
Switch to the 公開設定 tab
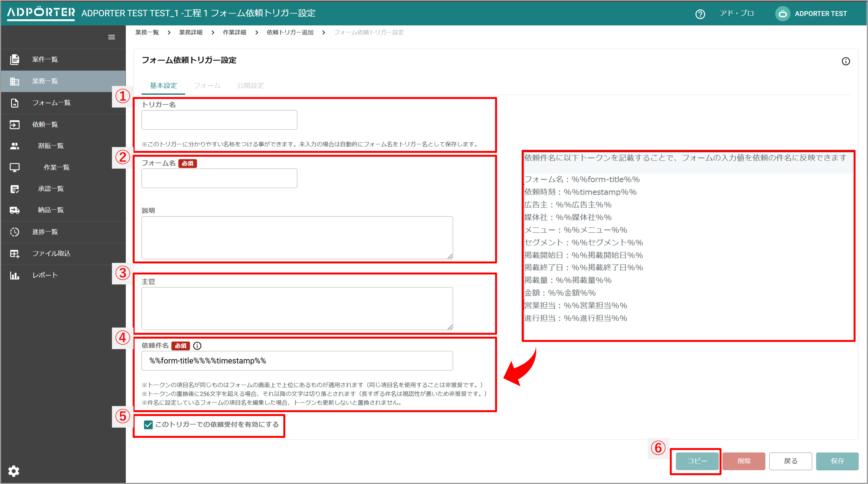click(x=250, y=86)
